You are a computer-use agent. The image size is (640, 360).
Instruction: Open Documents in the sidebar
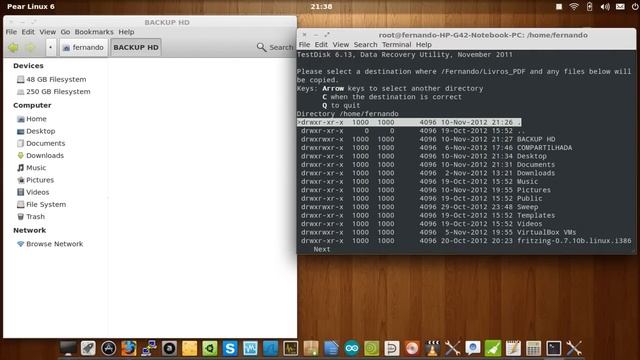pos(41,143)
